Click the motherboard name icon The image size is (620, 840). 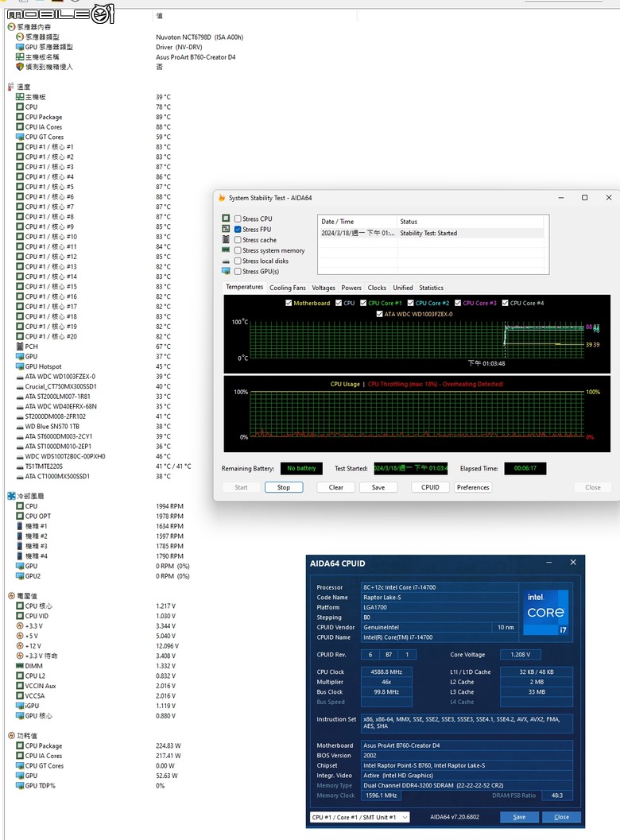click(x=20, y=56)
